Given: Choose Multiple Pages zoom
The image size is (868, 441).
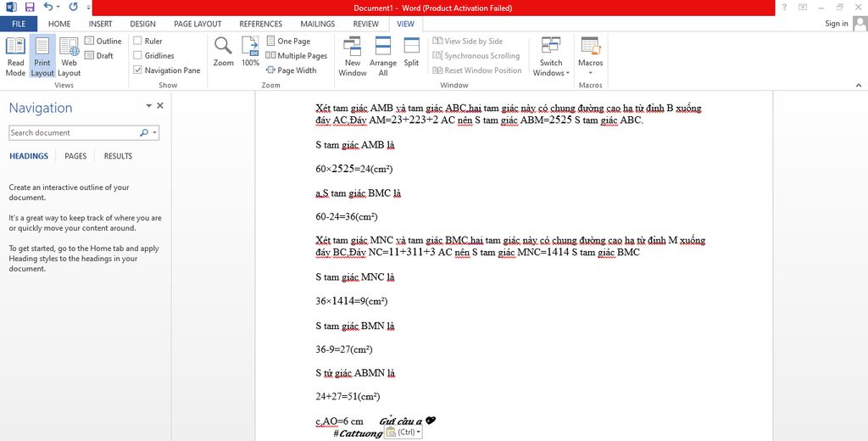Looking at the screenshot, I should point(296,55).
